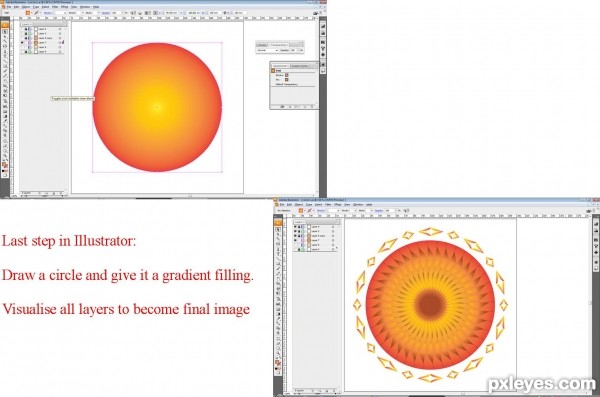Toggle the lock on the second layer in the lower Layers panel

pyautogui.click(x=299, y=231)
